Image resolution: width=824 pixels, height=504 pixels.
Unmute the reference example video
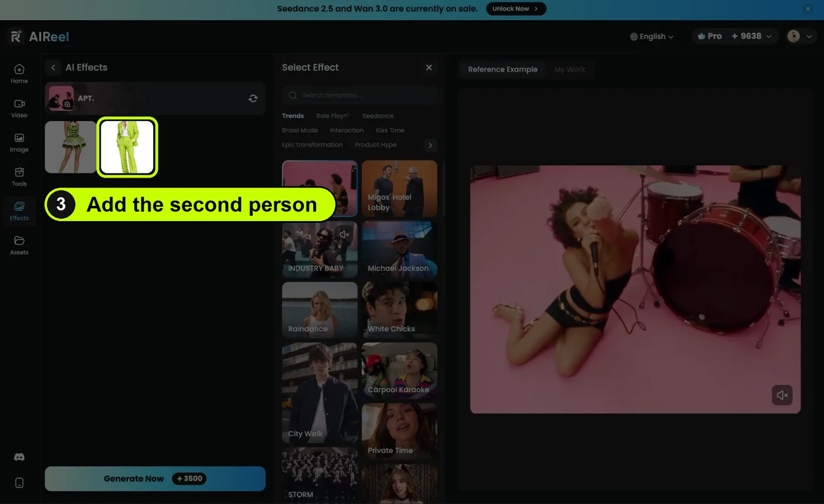[782, 395]
